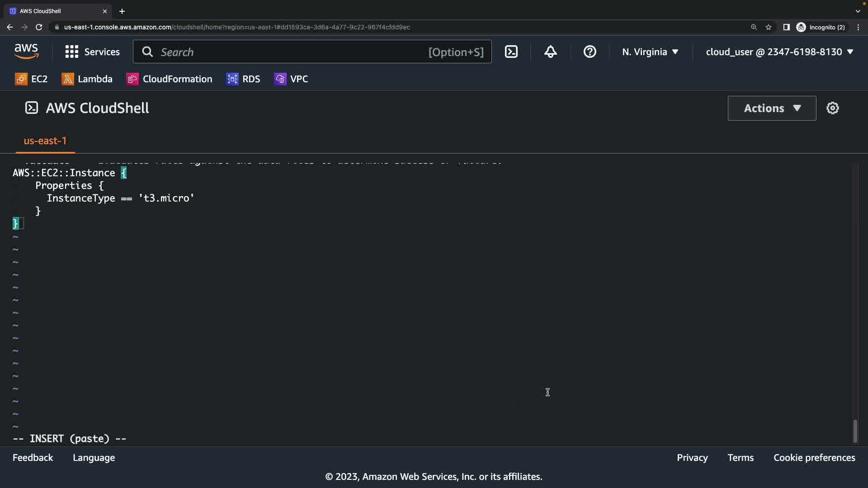Click the AWS logo home icon
The width and height of the screenshot is (868, 488).
click(x=26, y=52)
